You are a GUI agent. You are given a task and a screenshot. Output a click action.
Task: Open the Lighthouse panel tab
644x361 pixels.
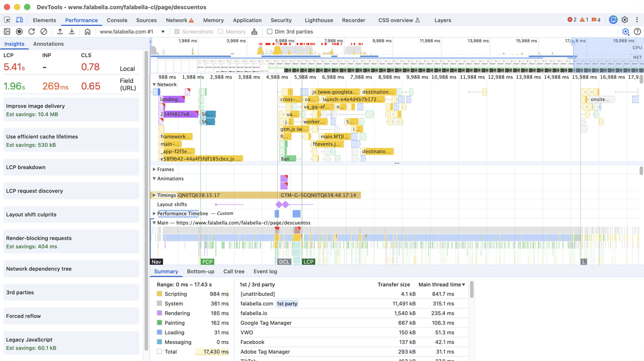point(319,20)
